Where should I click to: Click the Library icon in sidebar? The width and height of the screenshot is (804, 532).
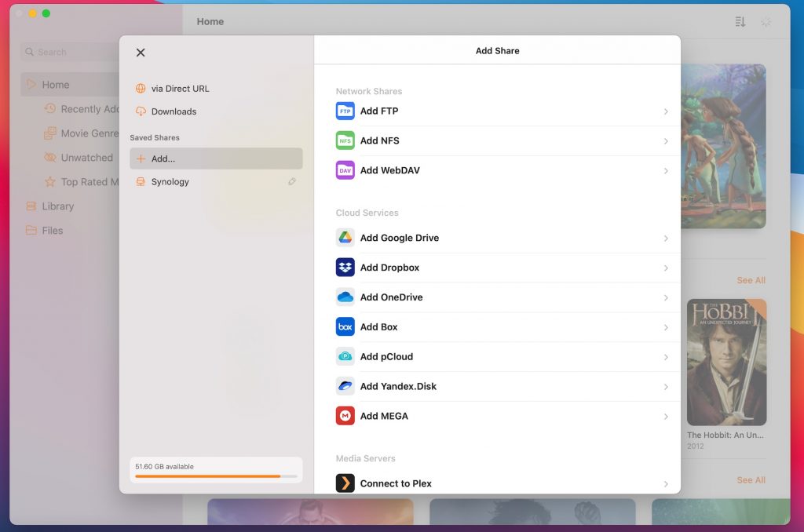coord(31,206)
